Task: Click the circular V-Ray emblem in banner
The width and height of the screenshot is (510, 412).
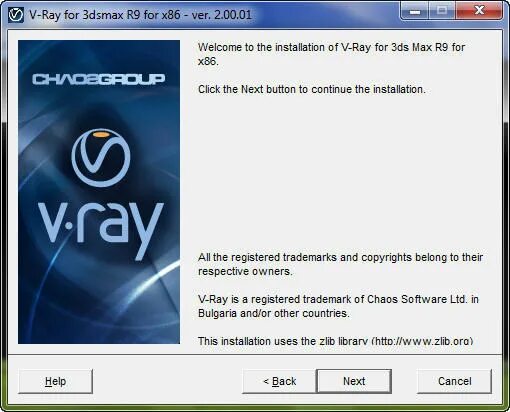Action: click(x=101, y=158)
